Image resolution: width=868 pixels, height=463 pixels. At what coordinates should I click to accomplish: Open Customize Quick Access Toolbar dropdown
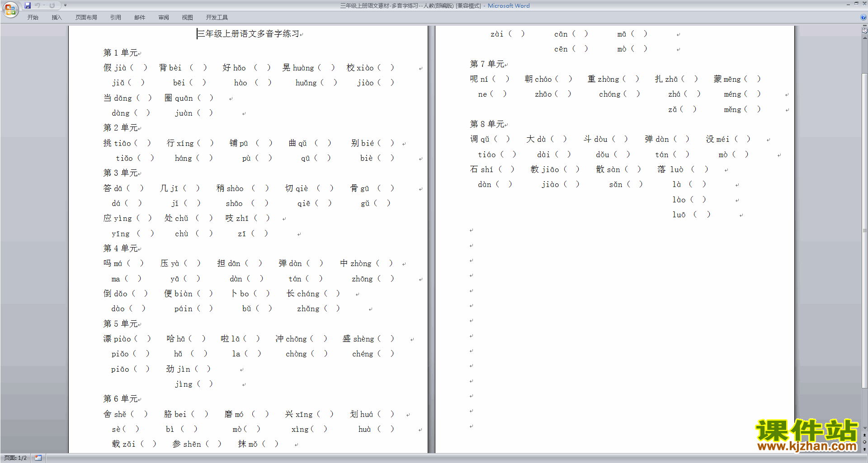pos(65,5)
